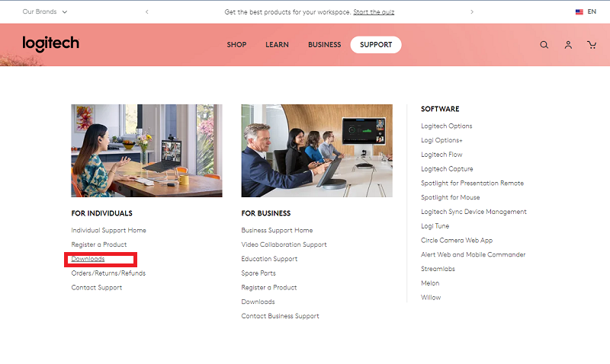
Task: Click the SOFTWARE heading
Action: [440, 109]
